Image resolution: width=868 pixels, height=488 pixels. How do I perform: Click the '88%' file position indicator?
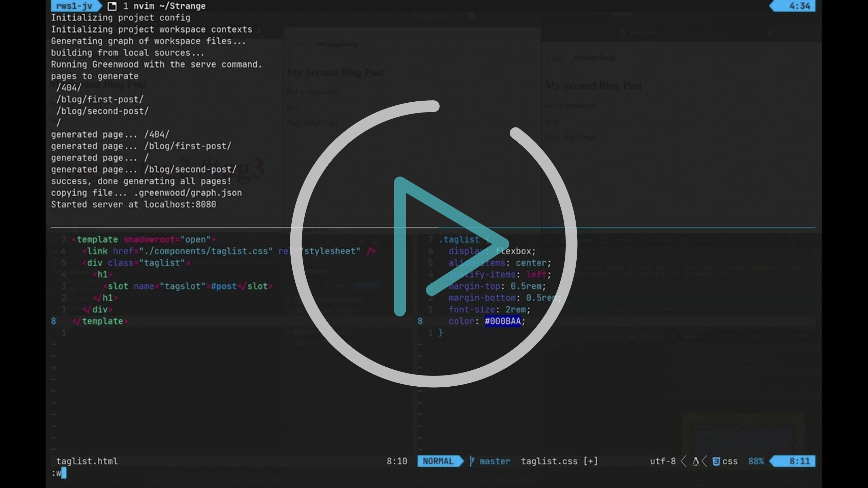click(x=756, y=461)
